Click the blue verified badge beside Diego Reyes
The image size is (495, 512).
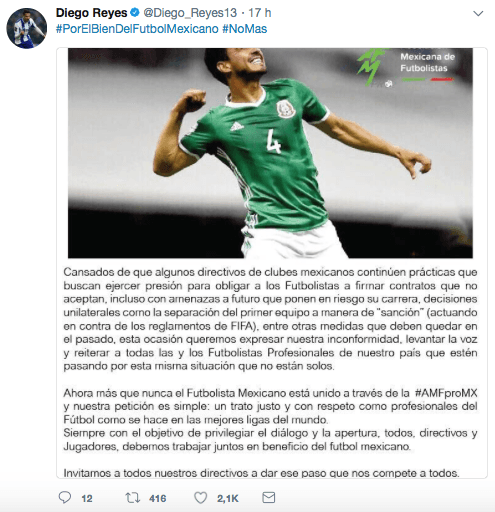[134, 13]
